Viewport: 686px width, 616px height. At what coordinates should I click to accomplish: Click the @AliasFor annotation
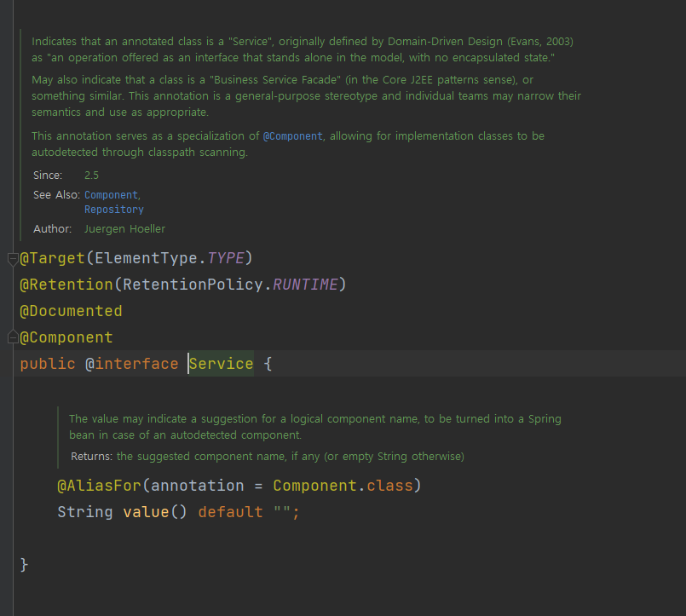click(x=99, y=486)
